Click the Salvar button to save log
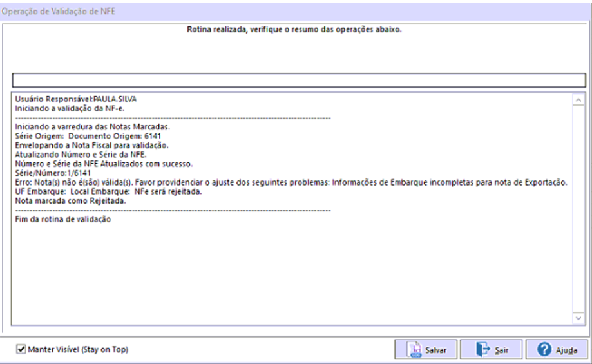This screenshot has height=364, width=592. click(x=426, y=350)
